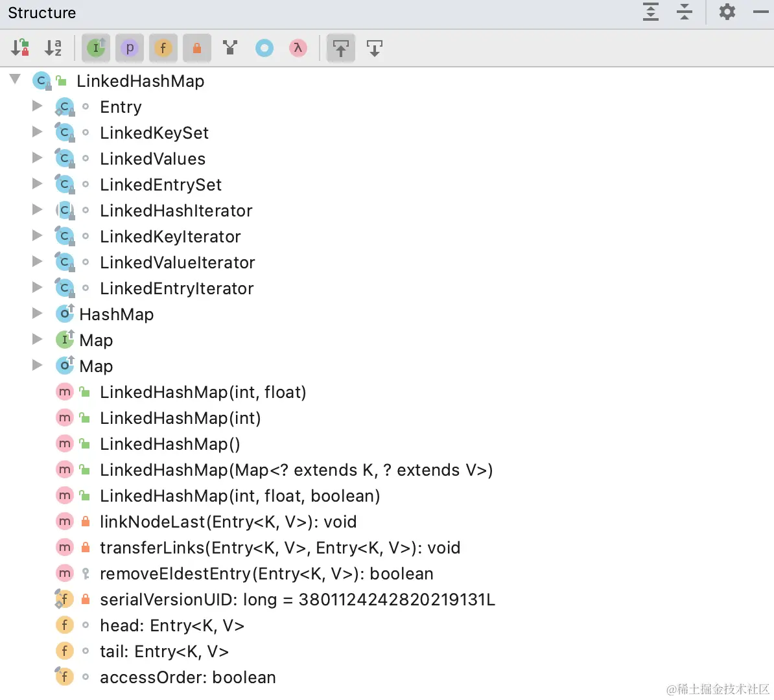Toggle Group Methods by Defining Type icon
The image size is (774, 700).
coord(230,48)
